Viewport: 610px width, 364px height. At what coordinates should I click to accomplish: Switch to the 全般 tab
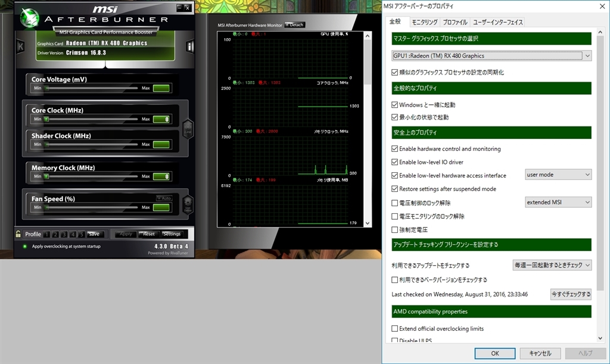click(x=395, y=22)
